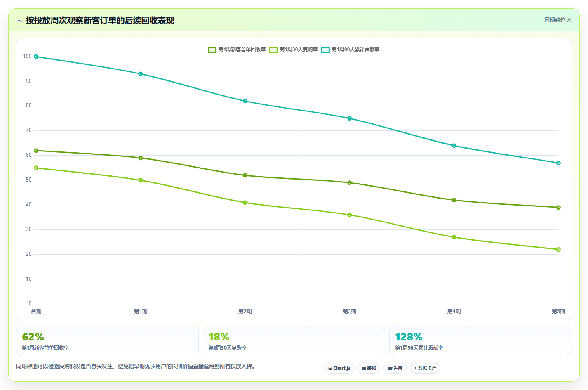Click the Chart.js chip
Viewport: 588px width, 390px height.
pos(339,368)
